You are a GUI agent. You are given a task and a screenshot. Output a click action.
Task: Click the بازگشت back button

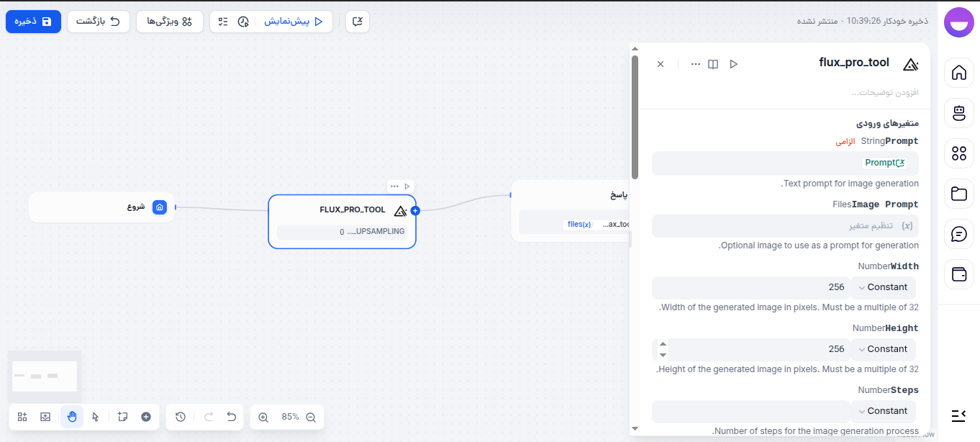point(98,21)
